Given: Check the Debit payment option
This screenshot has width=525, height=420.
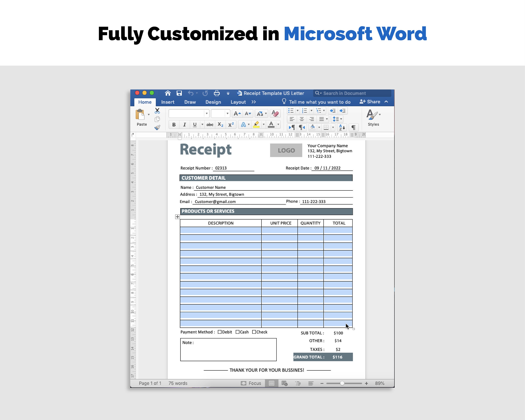Looking at the screenshot, I should 220,332.
